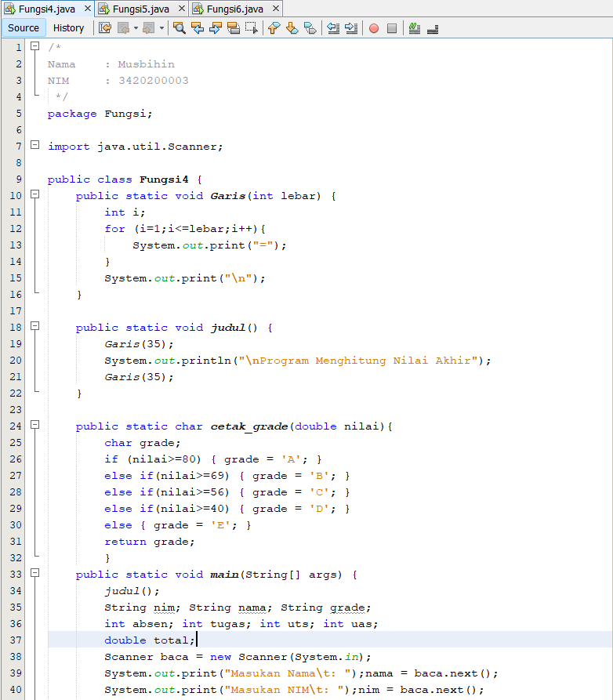Click Fungsi4.java tab file icon

(x=10, y=9)
